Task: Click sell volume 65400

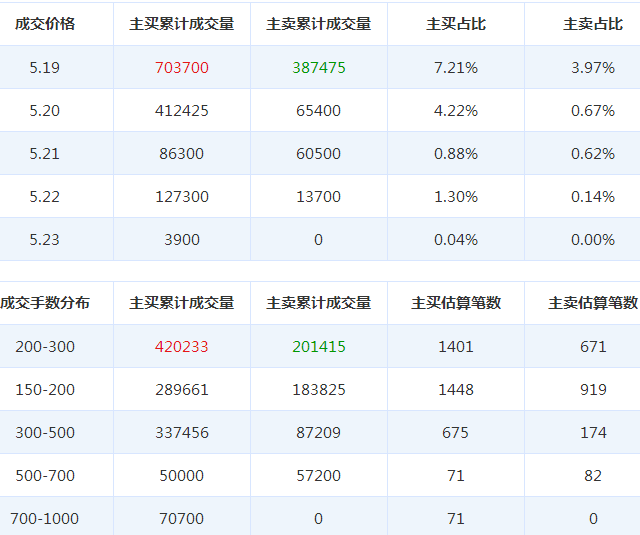Action: tap(318, 111)
